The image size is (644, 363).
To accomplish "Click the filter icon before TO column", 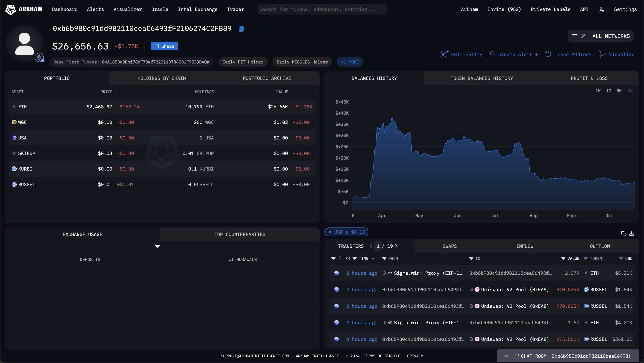I will 471,258.
